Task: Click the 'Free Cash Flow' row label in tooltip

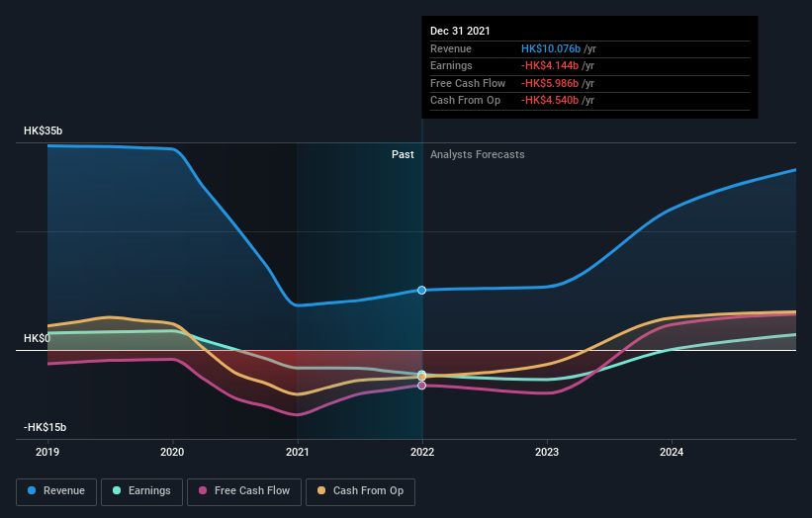Action: click(x=468, y=83)
